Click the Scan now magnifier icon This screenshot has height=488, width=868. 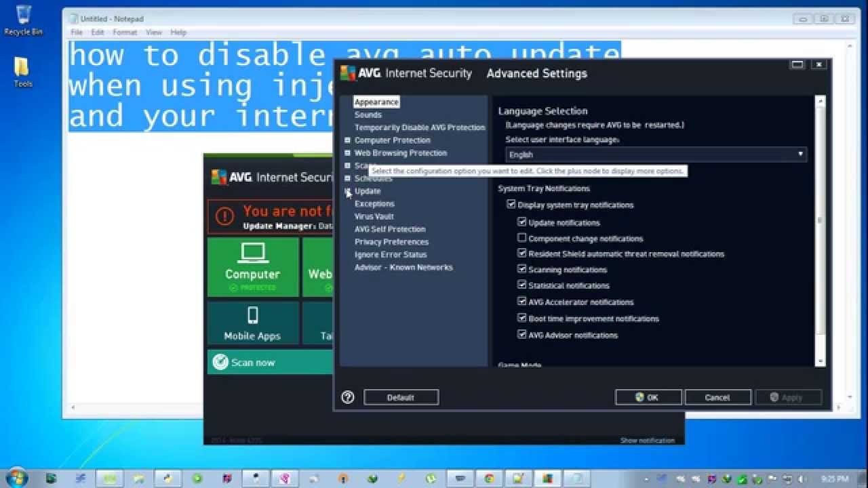(x=220, y=363)
